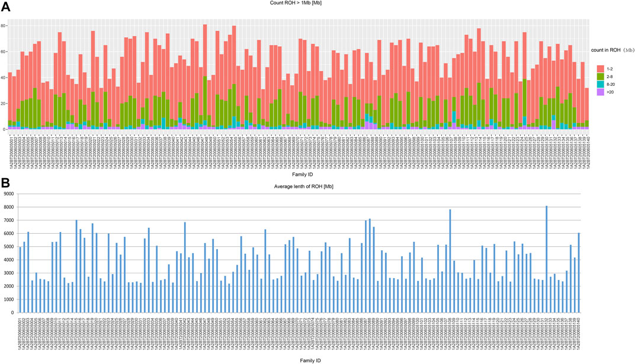Click the '60' y-axis tick in panel A

click(3, 51)
